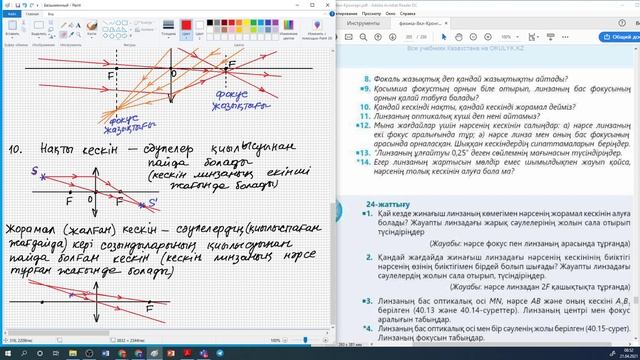Click the Paint help question mark icon
Screen dimensions: 640x360
coord(332,14)
